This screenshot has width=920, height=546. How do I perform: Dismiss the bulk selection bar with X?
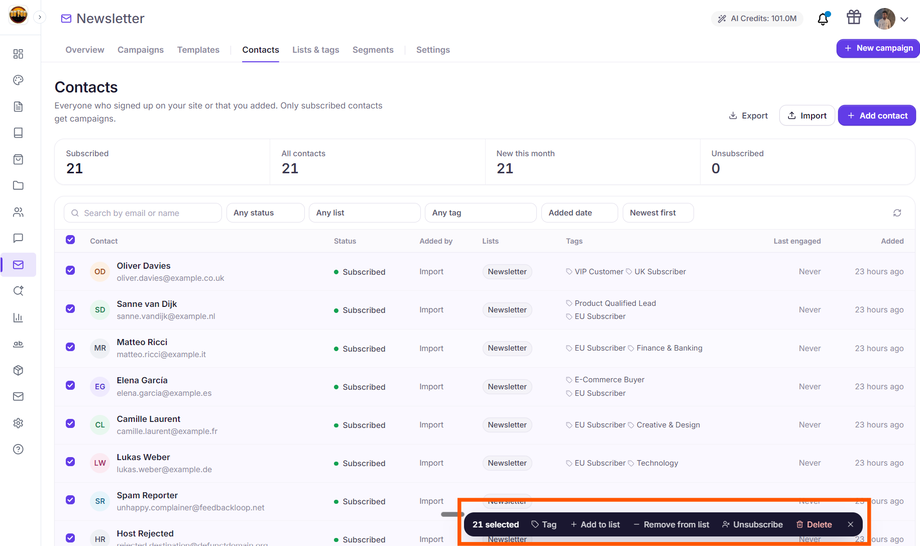point(850,524)
